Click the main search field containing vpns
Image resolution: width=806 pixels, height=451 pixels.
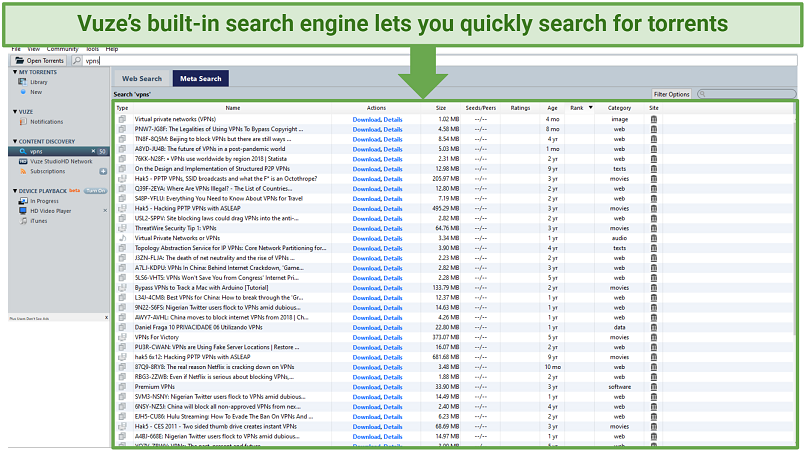[x=439, y=61]
